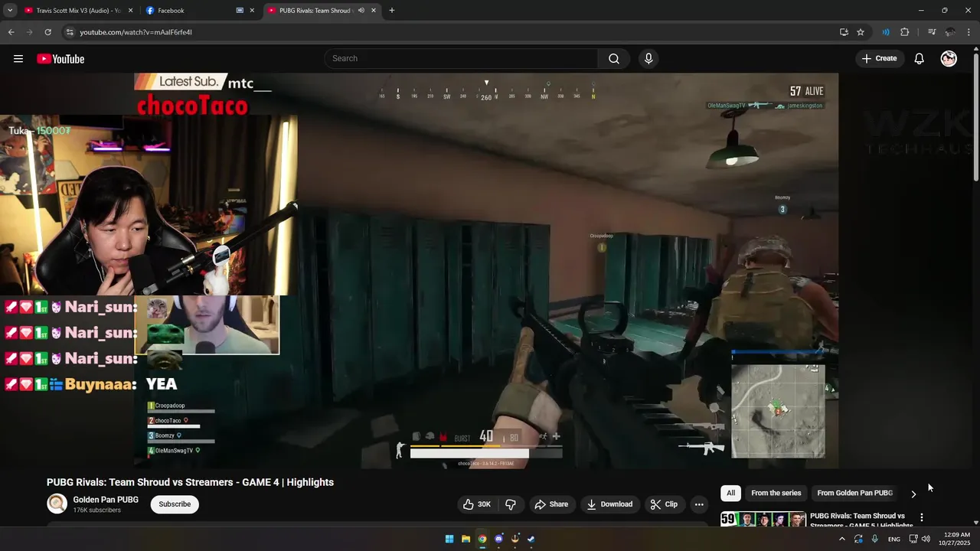
Task: View site information icon in address bar
Action: 70,32
